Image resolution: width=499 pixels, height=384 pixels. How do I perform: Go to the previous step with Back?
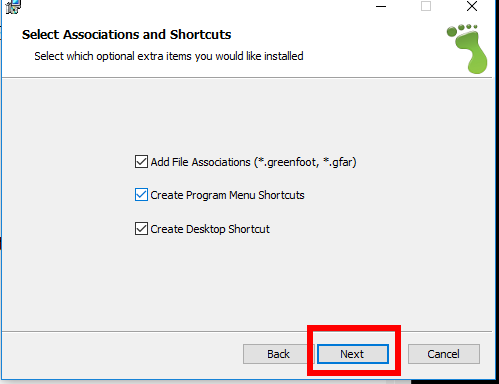click(x=278, y=354)
